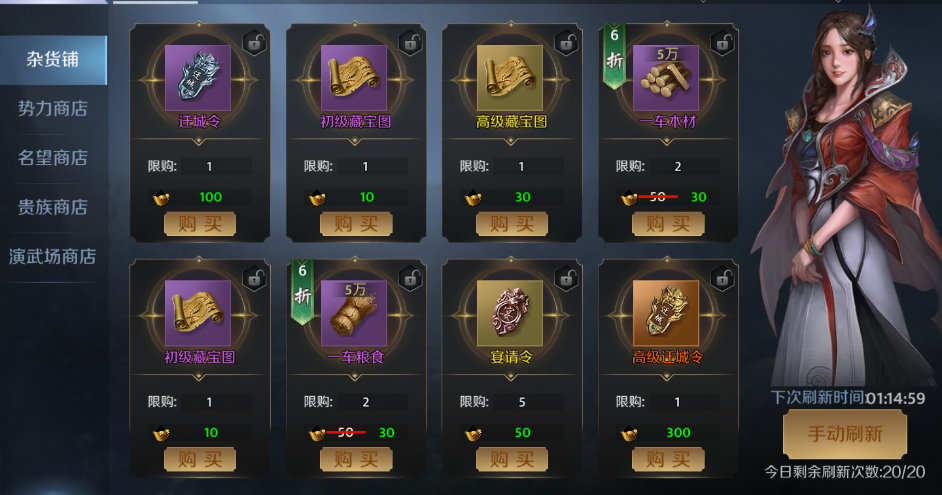Open the 演武场商店 tab
The image size is (942, 495).
pyautogui.click(x=53, y=257)
